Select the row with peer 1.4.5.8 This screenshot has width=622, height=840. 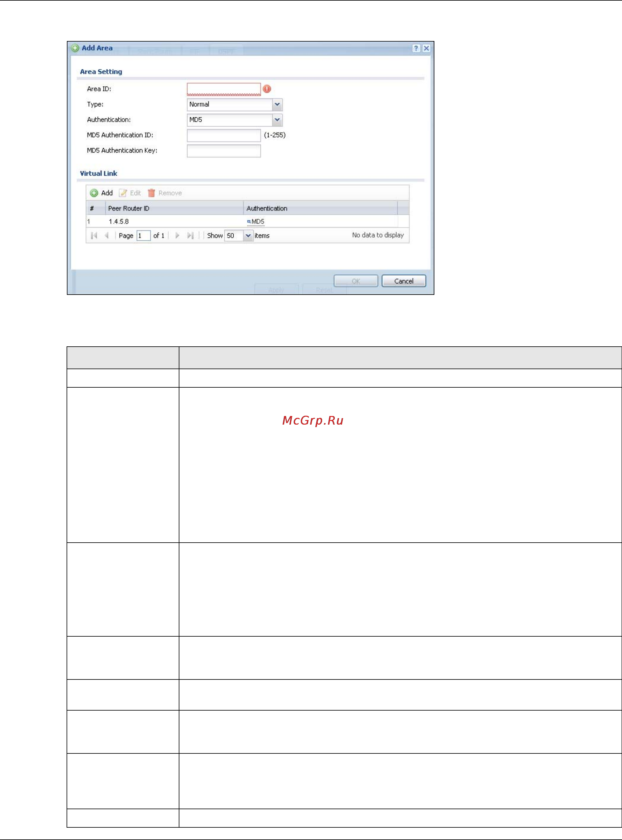point(248,222)
